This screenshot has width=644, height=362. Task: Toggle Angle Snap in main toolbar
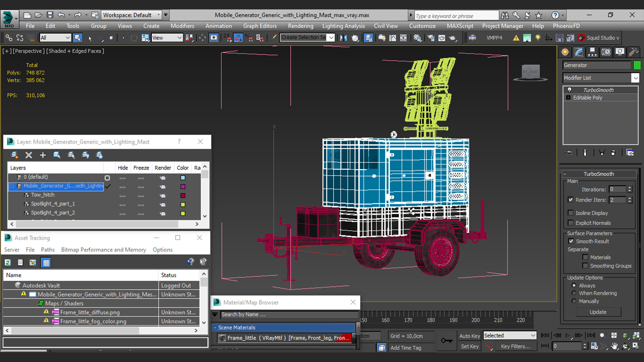click(238, 38)
